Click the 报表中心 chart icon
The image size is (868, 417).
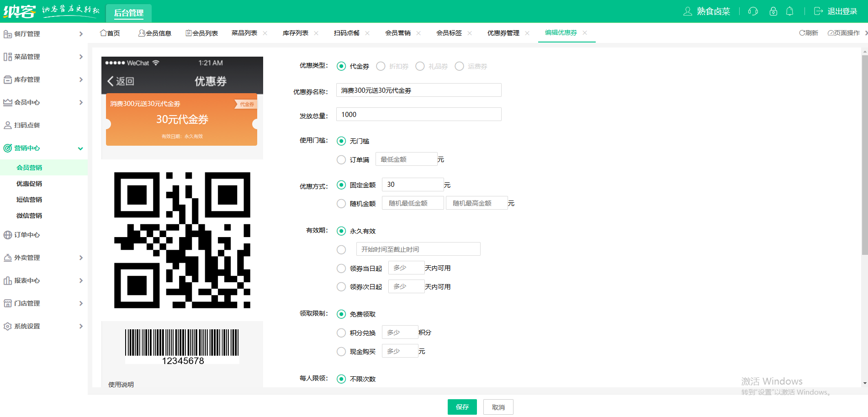click(x=8, y=280)
